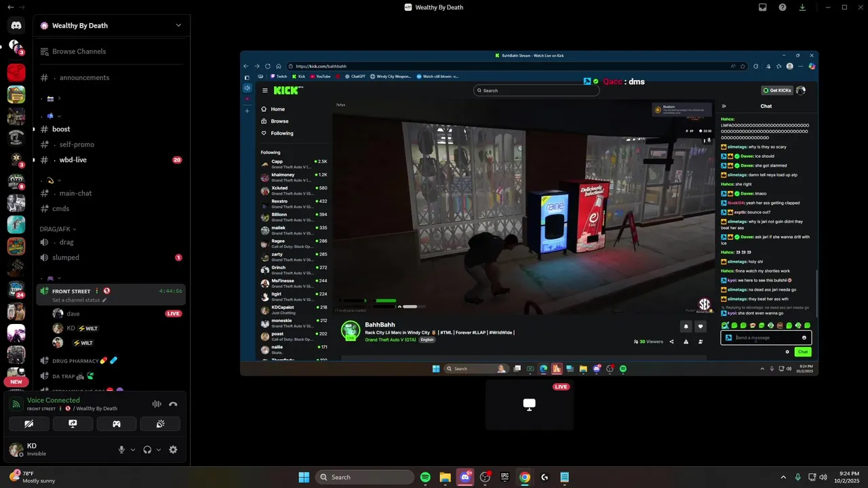Collapse the DRAG/AFK category
The height and width of the screenshot is (488, 868).
(x=58, y=229)
